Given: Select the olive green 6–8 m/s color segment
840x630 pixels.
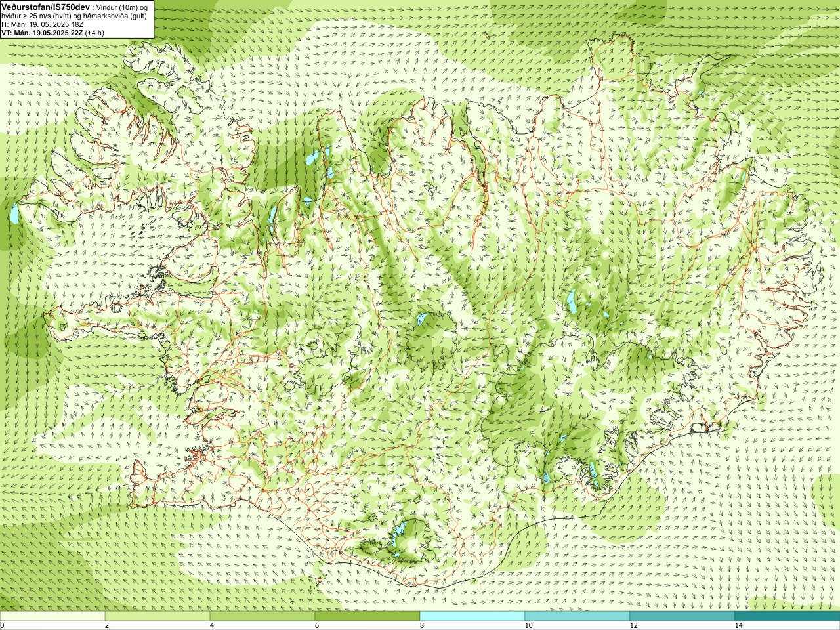Looking at the screenshot, I should coord(367,616).
